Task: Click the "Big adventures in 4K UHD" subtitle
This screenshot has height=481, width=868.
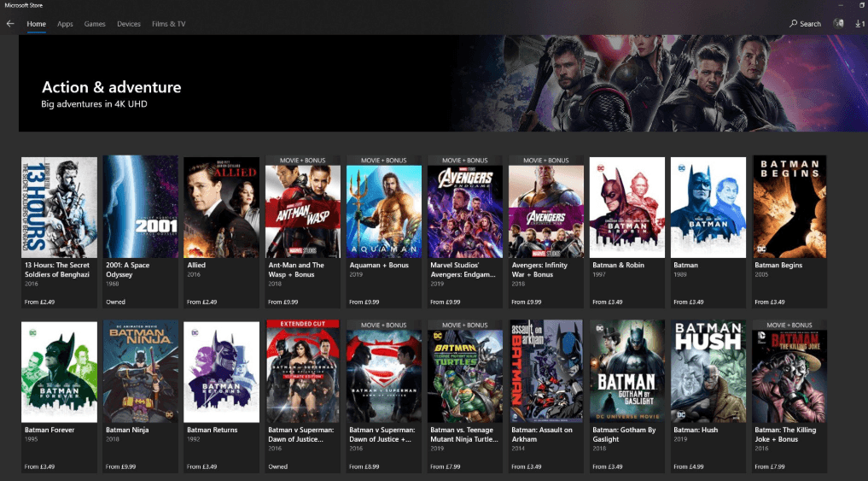Action: (94, 103)
